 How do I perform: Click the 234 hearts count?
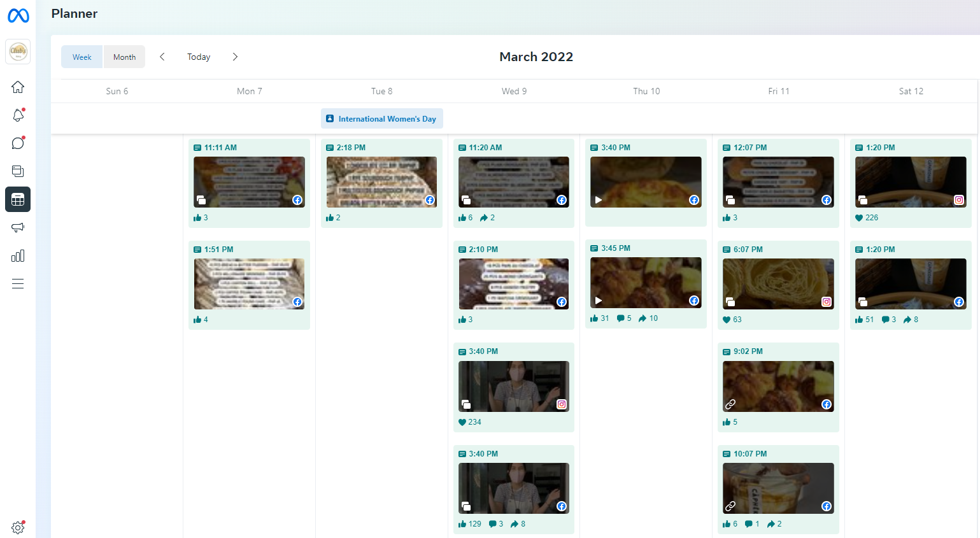click(470, 422)
